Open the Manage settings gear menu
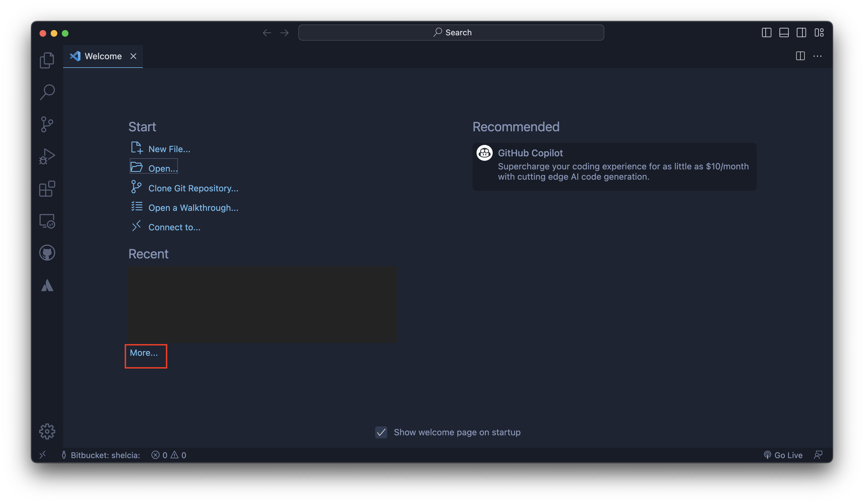This screenshot has width=864, height=504. pos(47,431)
